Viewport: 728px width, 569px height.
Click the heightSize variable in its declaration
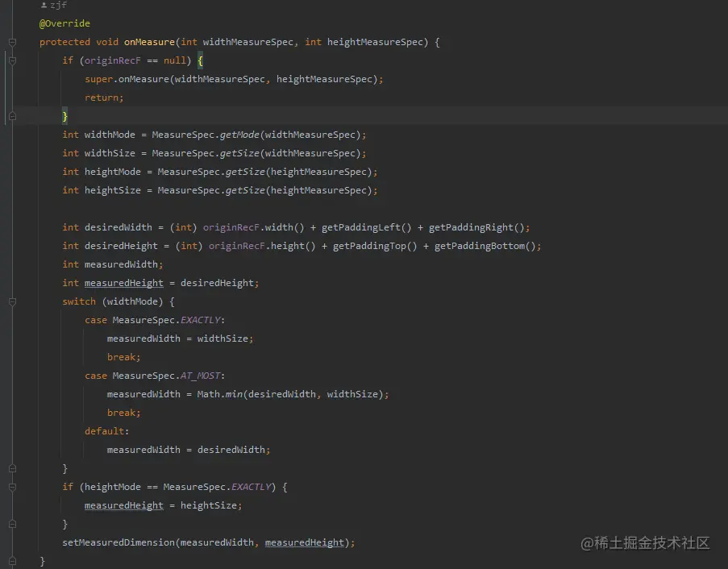click(112, 190)
